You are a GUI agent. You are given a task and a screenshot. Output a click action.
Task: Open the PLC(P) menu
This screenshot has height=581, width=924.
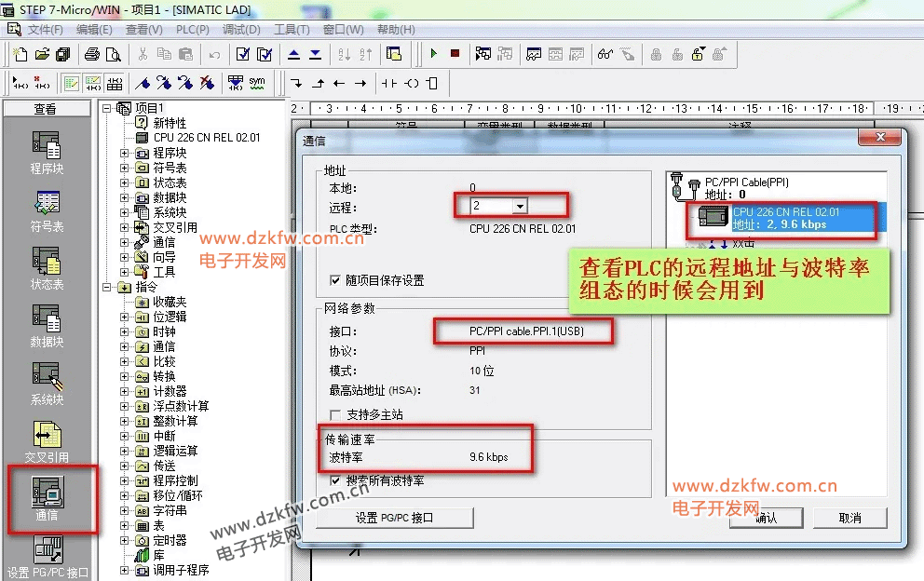[x=192, y=30]
